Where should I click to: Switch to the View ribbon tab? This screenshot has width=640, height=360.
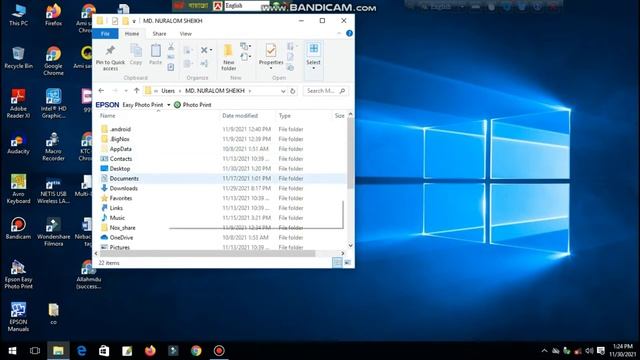(x=185, y=34)
